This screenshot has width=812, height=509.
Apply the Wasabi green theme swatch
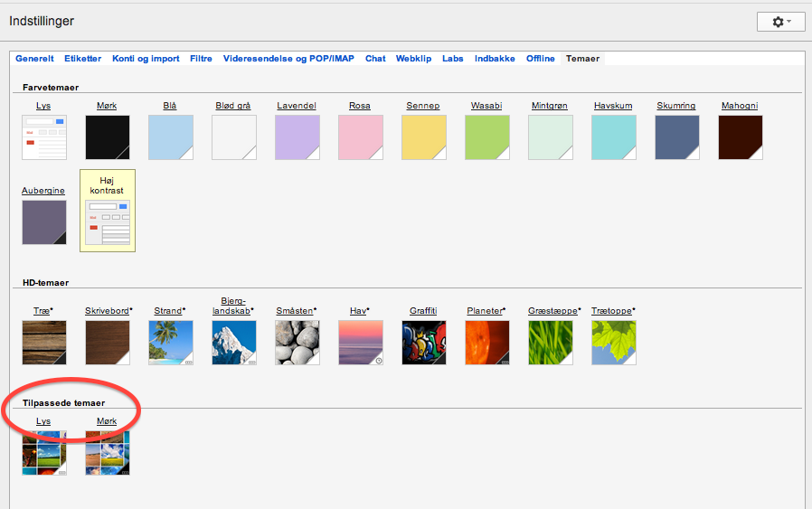coord(486,137)
